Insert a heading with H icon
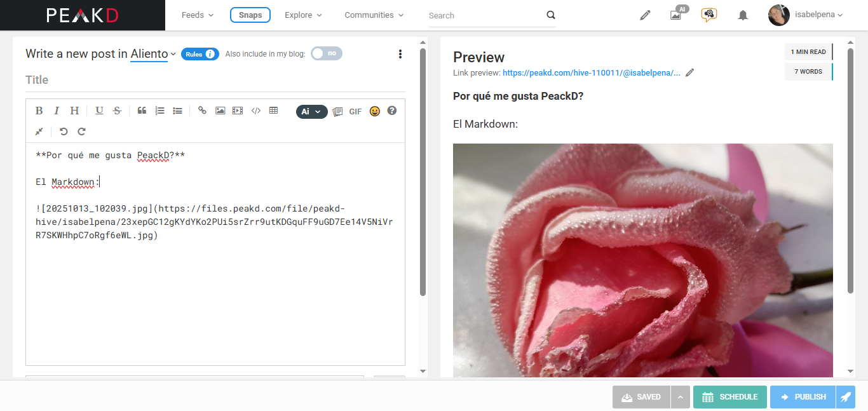 coord(74,111)
